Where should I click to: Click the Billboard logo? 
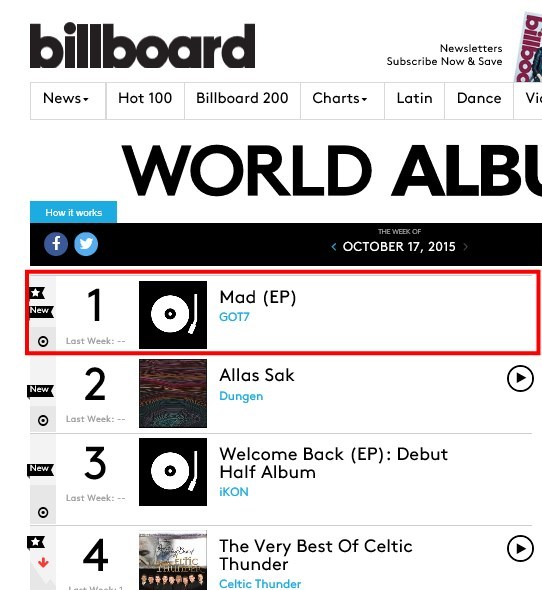[x=143, y=46]
